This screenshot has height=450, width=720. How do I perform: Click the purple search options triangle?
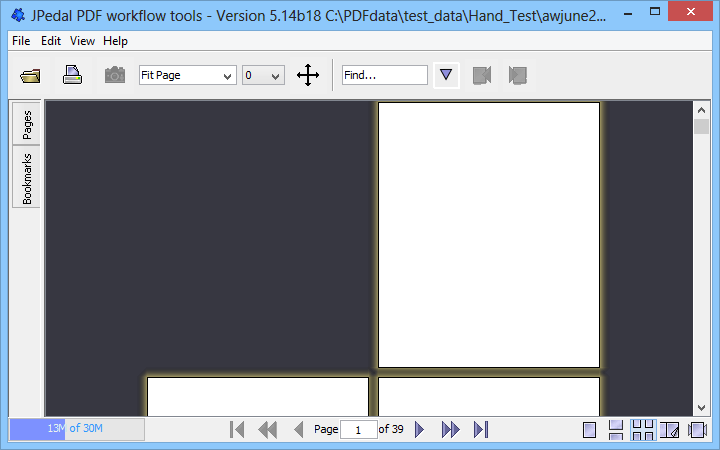446,75
